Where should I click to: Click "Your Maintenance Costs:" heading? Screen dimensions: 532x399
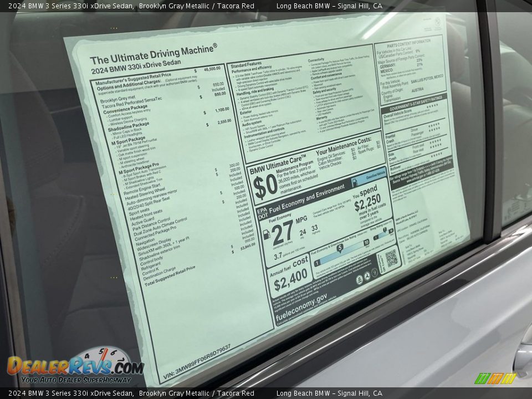point(344,146)
